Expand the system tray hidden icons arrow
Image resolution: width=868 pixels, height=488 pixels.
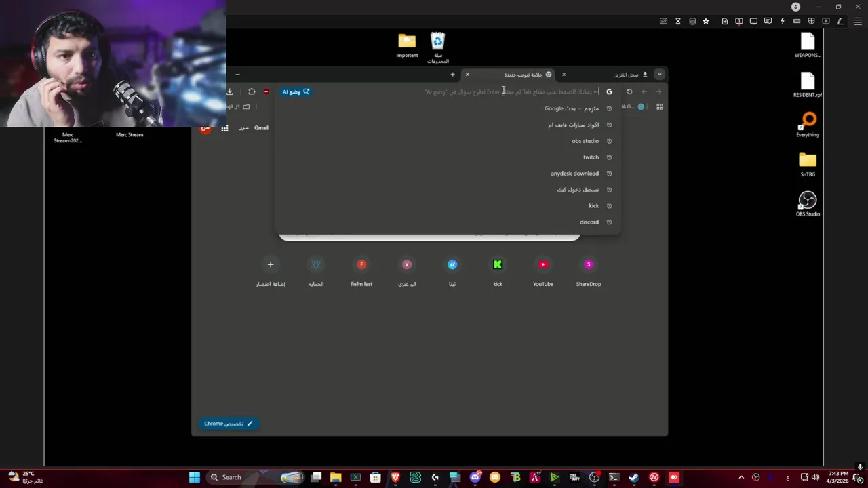tap(741, 478)
